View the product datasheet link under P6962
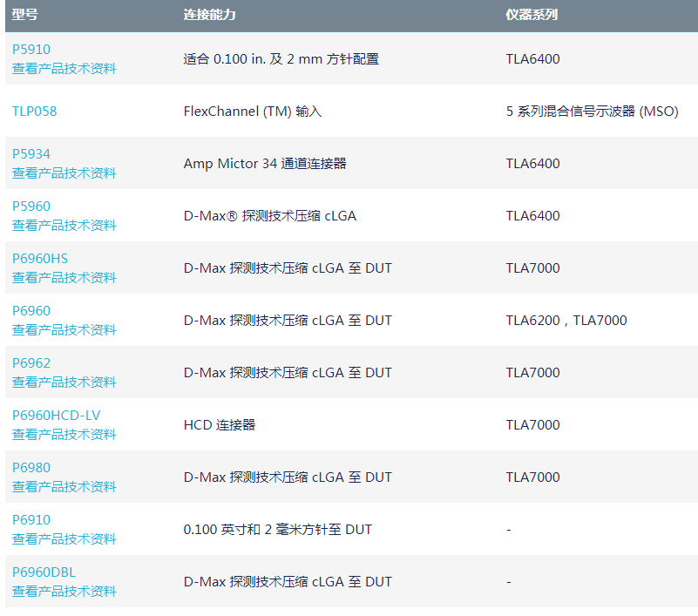The image size is (698, 616). pos(64,382)
